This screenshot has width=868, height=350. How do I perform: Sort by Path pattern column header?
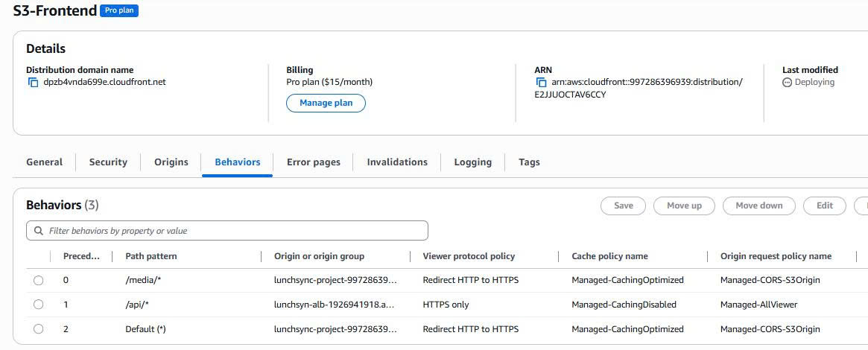[151, 256]
